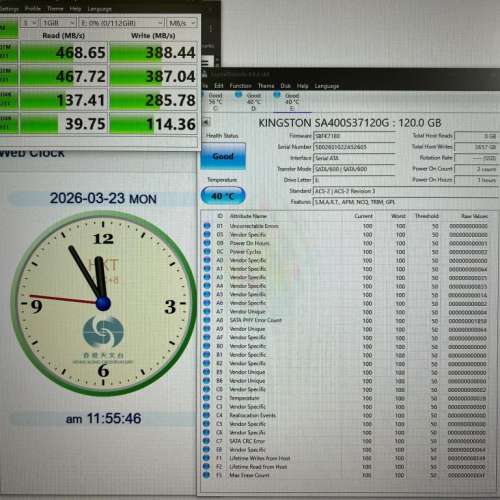500x500 pixels.
Task: Open the test count dropdown in CrystalDiskMark
Action: [29, 23]
